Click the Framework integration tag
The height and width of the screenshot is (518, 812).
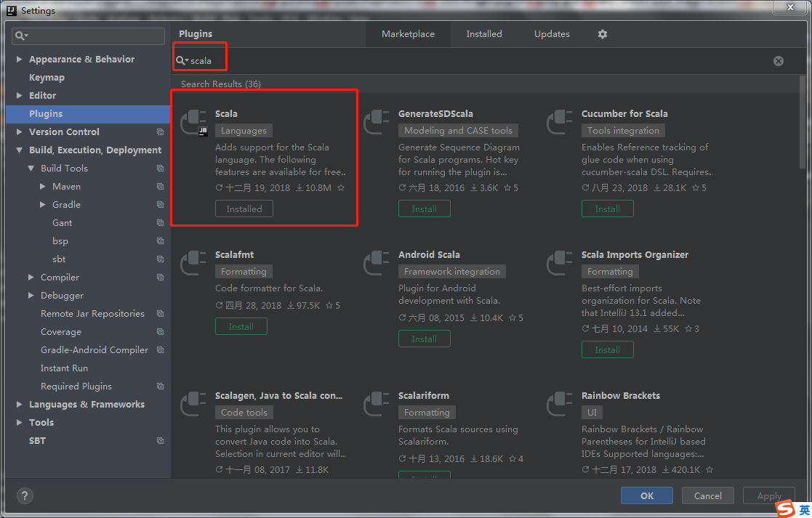[x=451, y=272]
